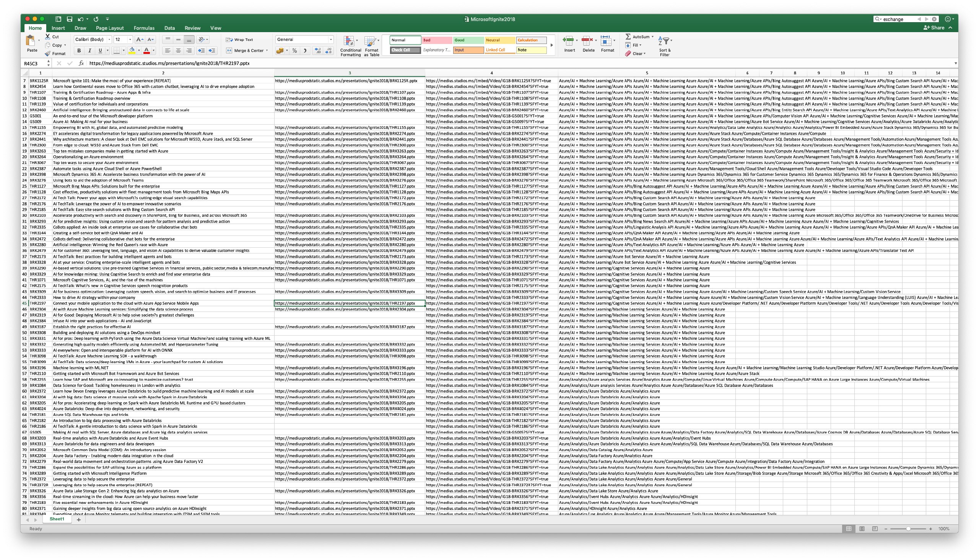Screen dimensions: 979x560
Task: Add a new sheet with plus icon
Action: coord(78,519)
